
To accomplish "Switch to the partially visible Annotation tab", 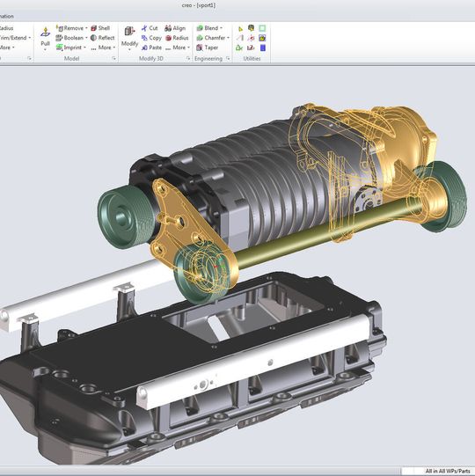I will (x=7, y=16).
